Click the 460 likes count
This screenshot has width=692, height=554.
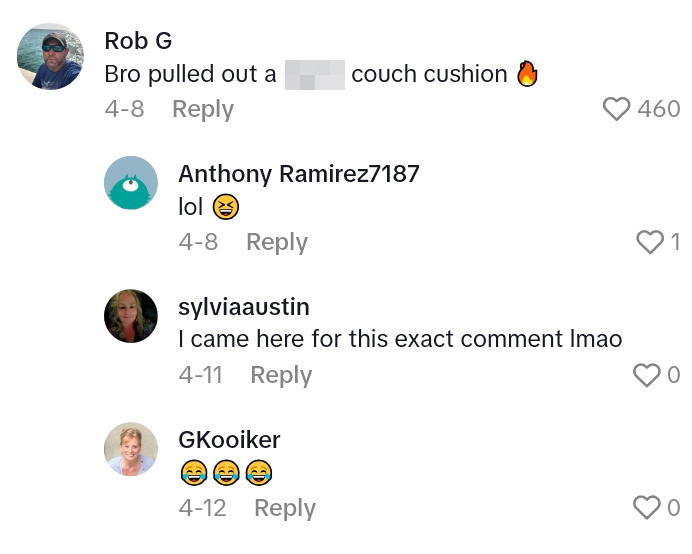[x=659, y=109]
